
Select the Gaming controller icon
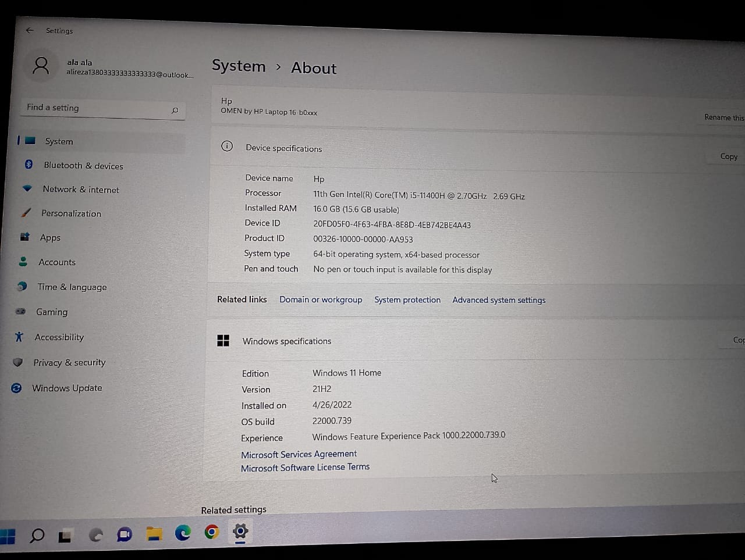click(x=20, y=311)
